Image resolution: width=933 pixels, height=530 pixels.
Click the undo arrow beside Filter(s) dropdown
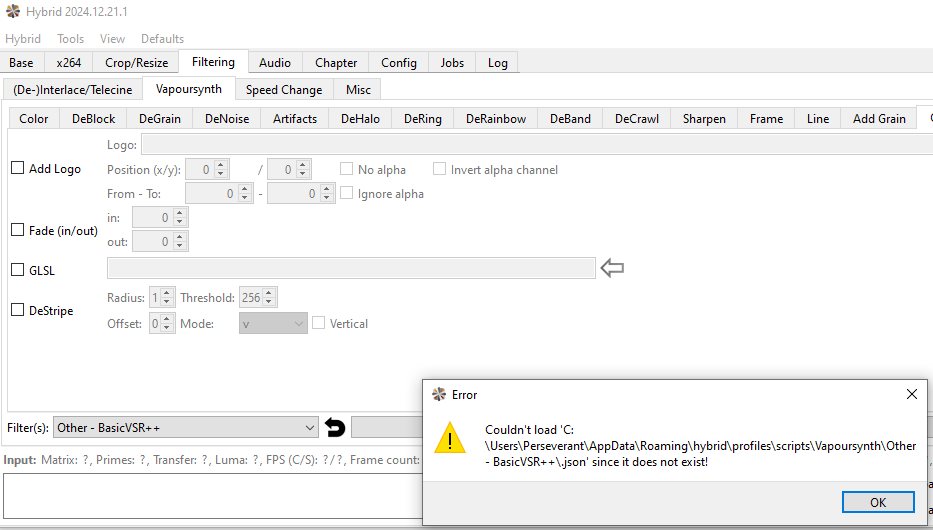click(x=335, y=427)
